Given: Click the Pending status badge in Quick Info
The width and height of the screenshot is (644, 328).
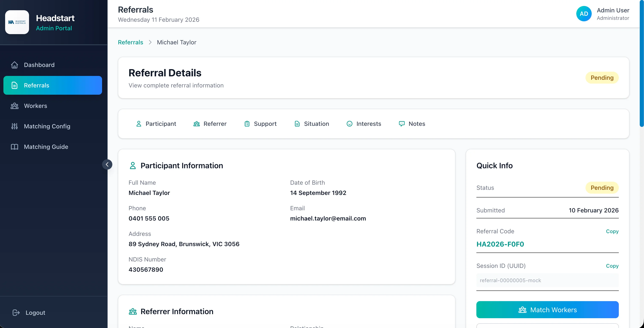Looking at the screenshot, I should pos(602,188).
